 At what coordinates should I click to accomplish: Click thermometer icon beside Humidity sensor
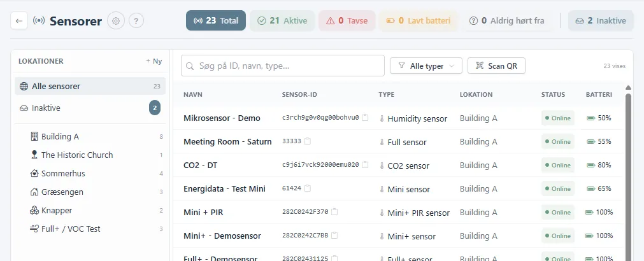click(382, 119)
